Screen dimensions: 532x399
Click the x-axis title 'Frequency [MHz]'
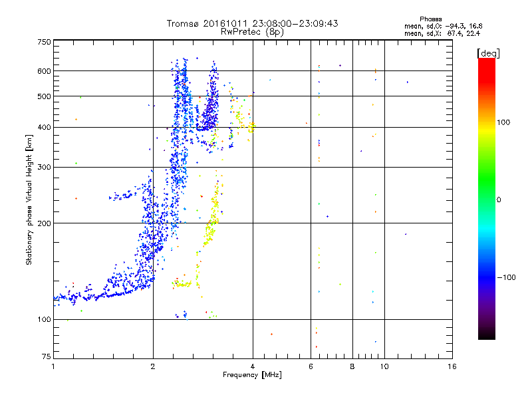coord(252,375)
